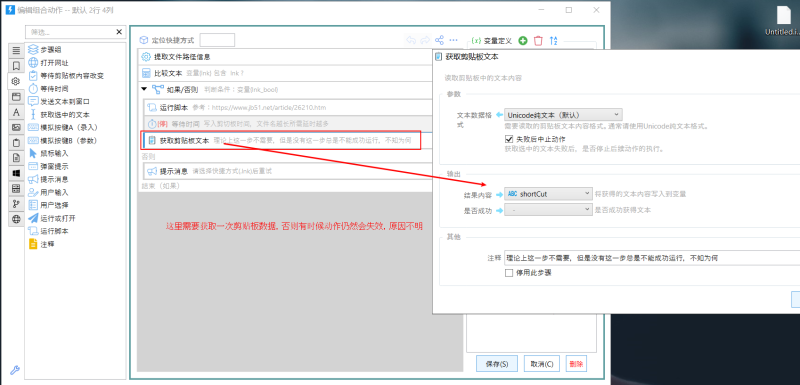The image size is (800, 385).
Task: Click the 保存(S) button
Action: point(496,364)
